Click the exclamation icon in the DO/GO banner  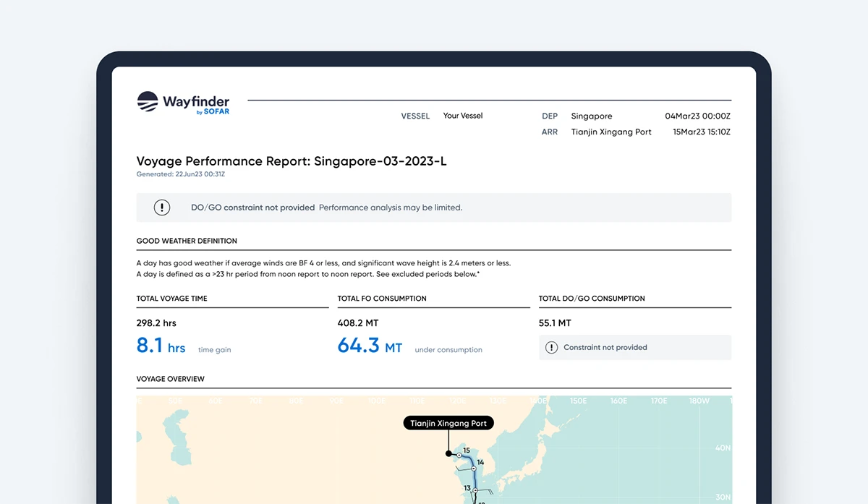coord(162,208)
